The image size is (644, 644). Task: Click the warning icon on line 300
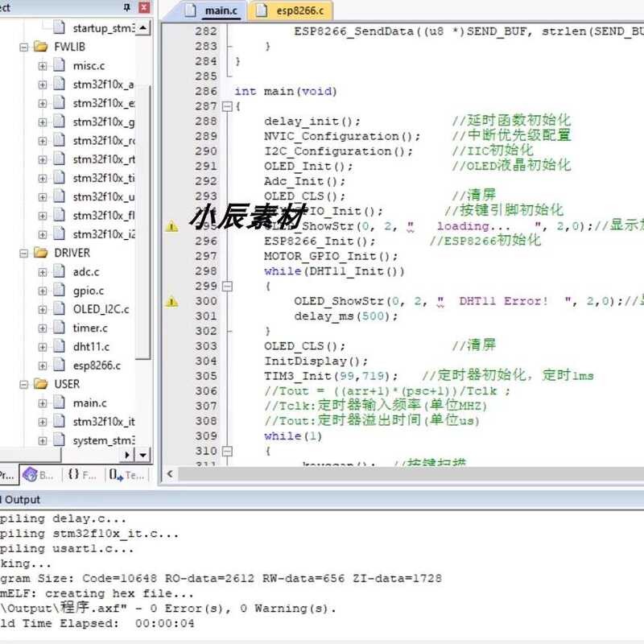point(171,301)
